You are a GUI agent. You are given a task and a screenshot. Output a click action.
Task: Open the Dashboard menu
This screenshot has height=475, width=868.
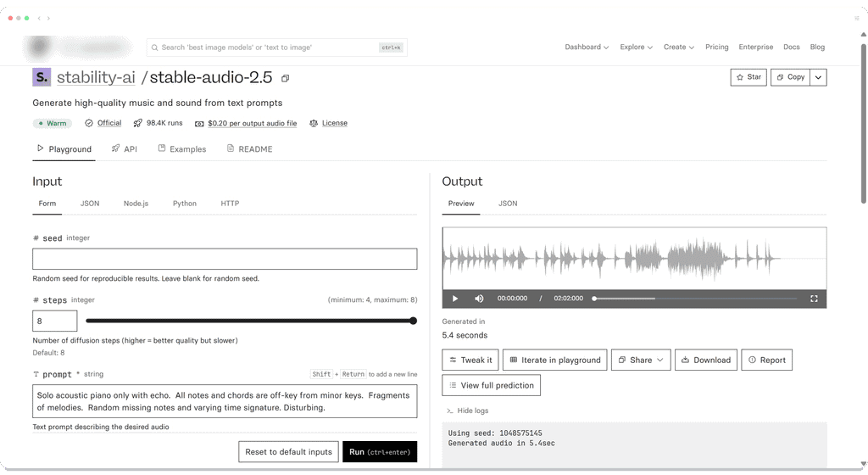click(x=587, y=47)
